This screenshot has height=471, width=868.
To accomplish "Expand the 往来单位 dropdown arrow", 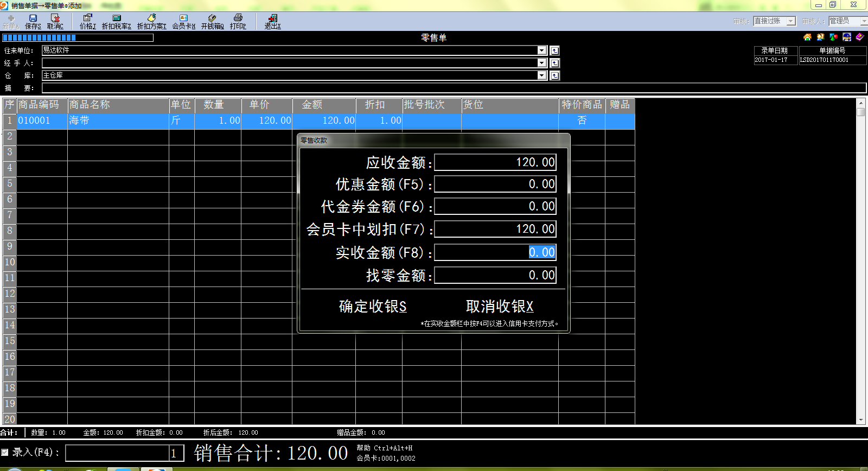I will [x=541, y=50].
